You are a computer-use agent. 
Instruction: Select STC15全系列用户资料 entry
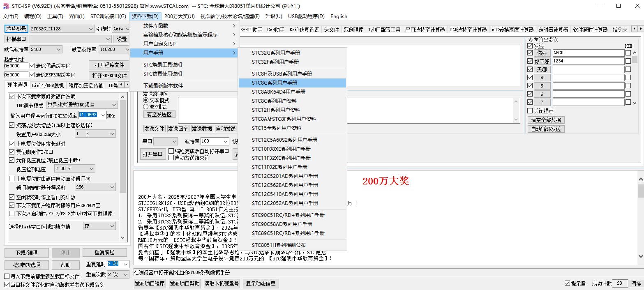(x=292, y=128)
